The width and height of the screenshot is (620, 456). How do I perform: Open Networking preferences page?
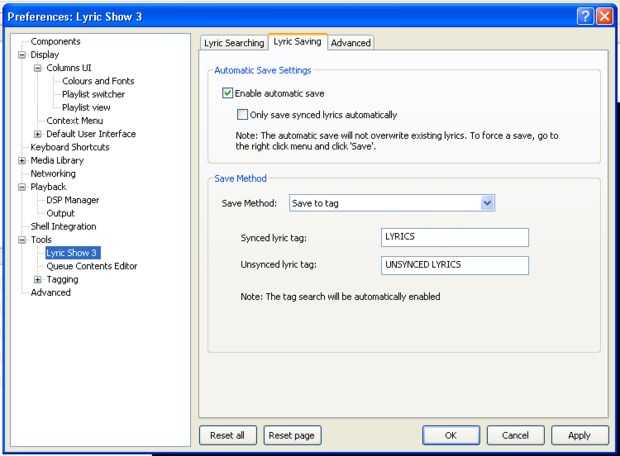(53, 174)
